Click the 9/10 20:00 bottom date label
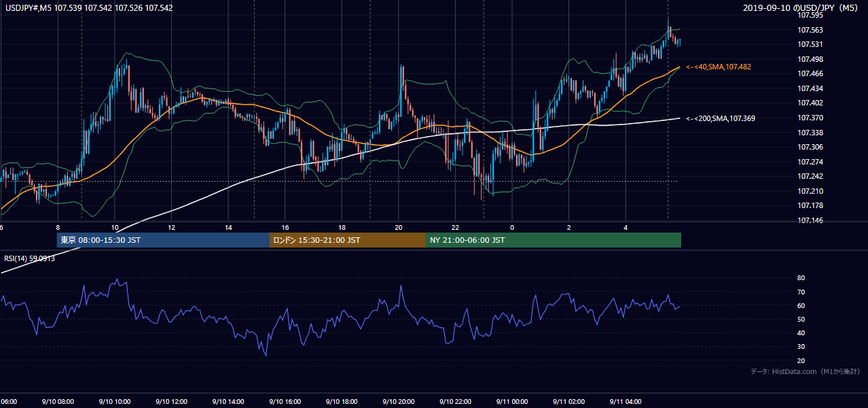This screenshot has width=868, height=408. point(399,402)
